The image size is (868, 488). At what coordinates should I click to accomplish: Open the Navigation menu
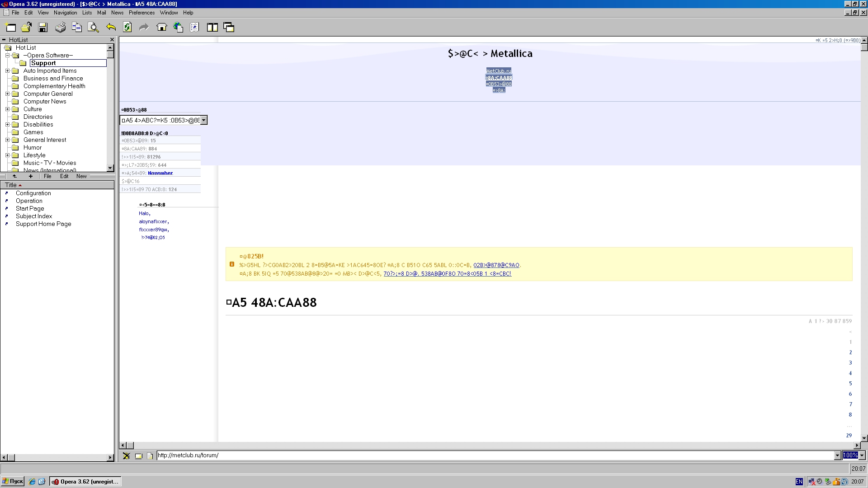(65, 13)
